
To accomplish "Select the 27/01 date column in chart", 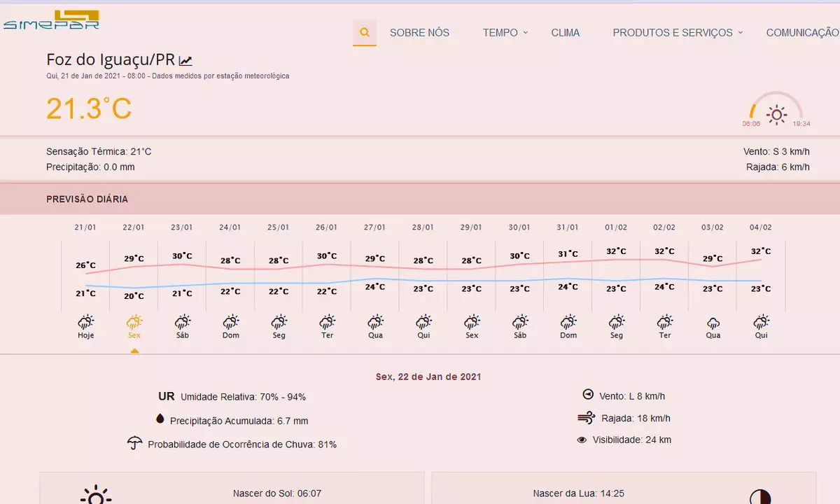I will pyautogui.click(x=374, y=227).
